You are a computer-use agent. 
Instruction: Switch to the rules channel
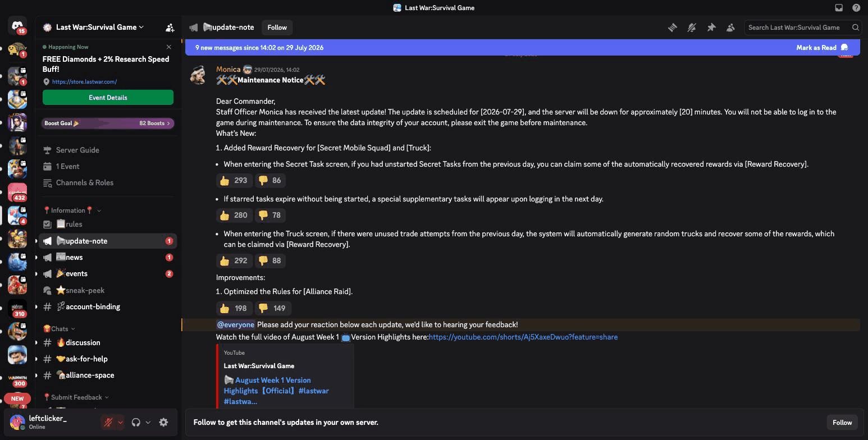click(108, 224)
